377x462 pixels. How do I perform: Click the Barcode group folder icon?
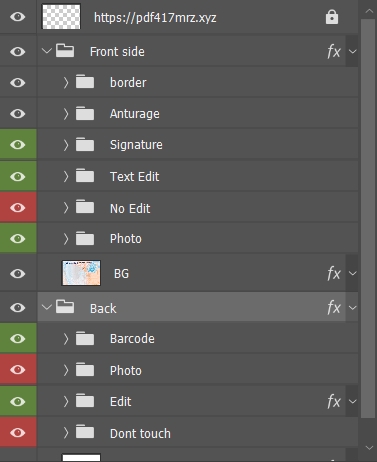click(85, 338)
